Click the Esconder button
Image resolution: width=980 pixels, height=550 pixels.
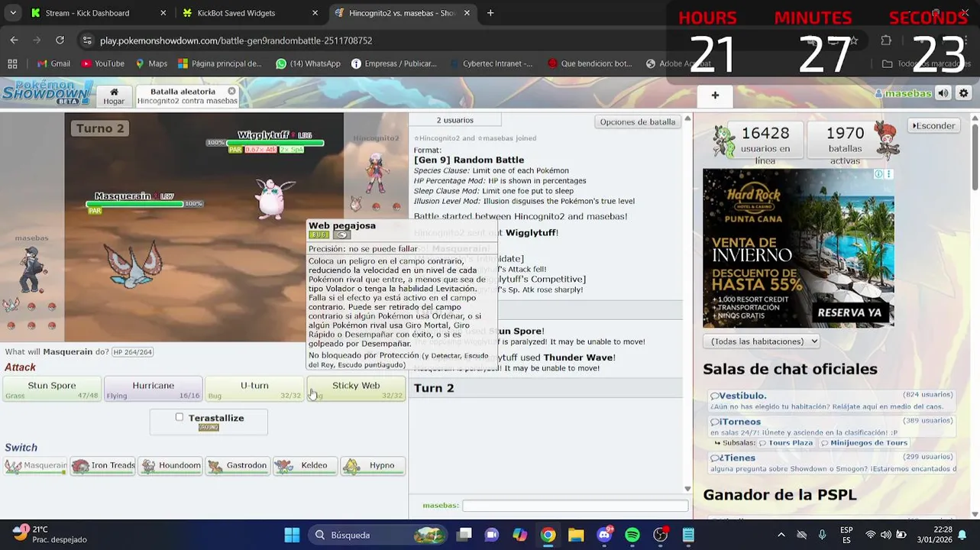click(x=933, y=125)
